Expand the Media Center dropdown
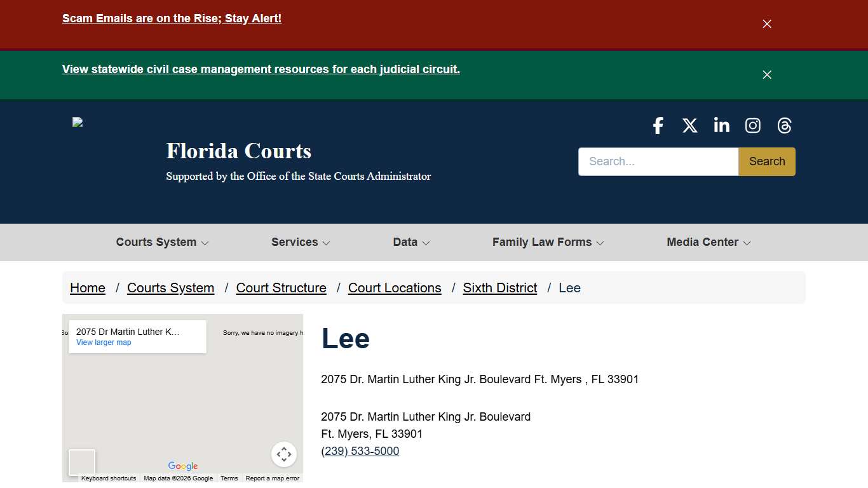The width and height of the screenshot is (868, 488). pyautogui.click(x=708, y=242)
